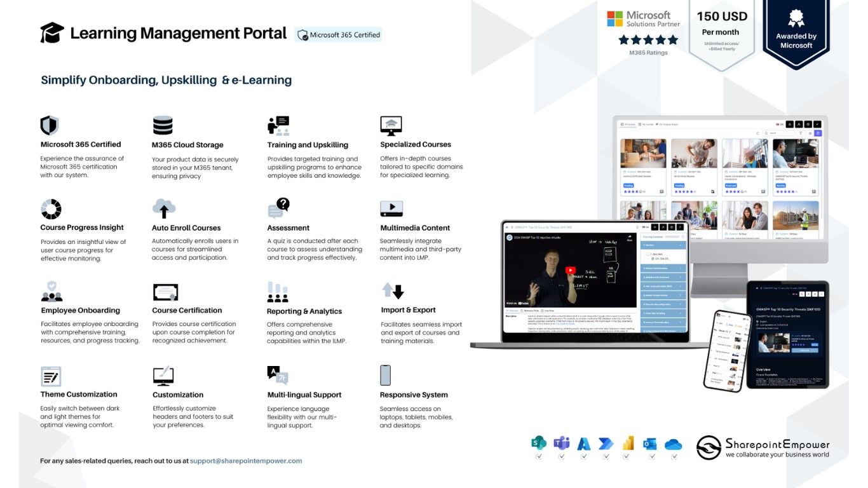Click the five-star M365 Ratings row
The height and width of the screenshot is (488, 868).
tap(648, 40)
